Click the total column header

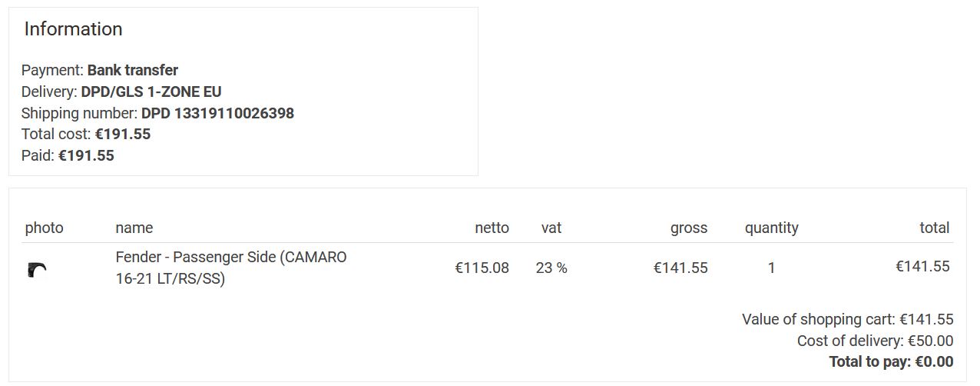934,228
